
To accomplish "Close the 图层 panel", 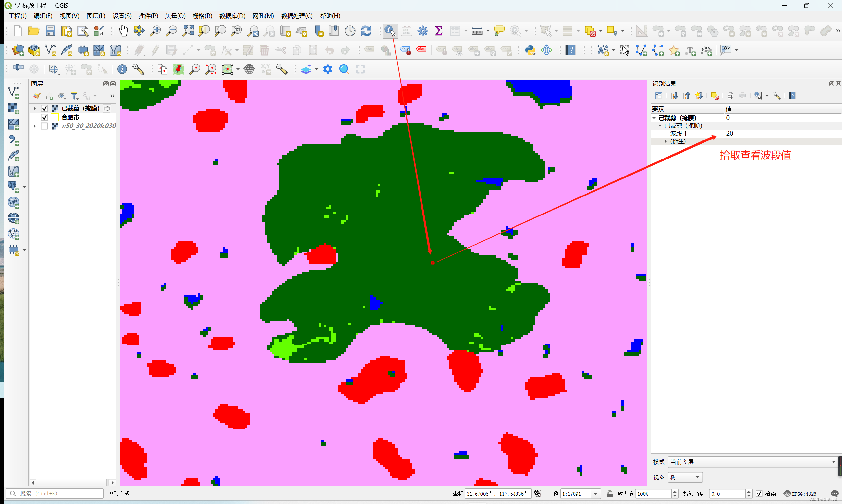I will (113, 84).
